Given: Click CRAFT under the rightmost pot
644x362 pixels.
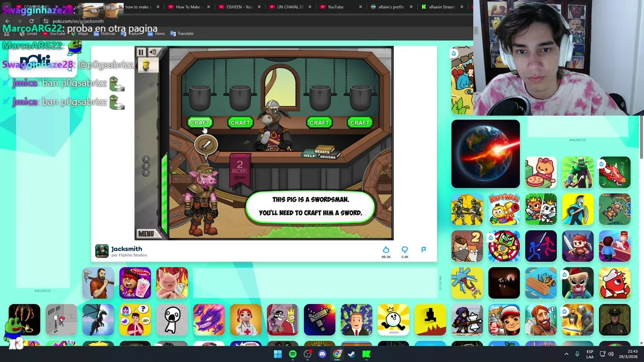Looking at the screenshot, I should pyautogui.click(x=360, y=123).
